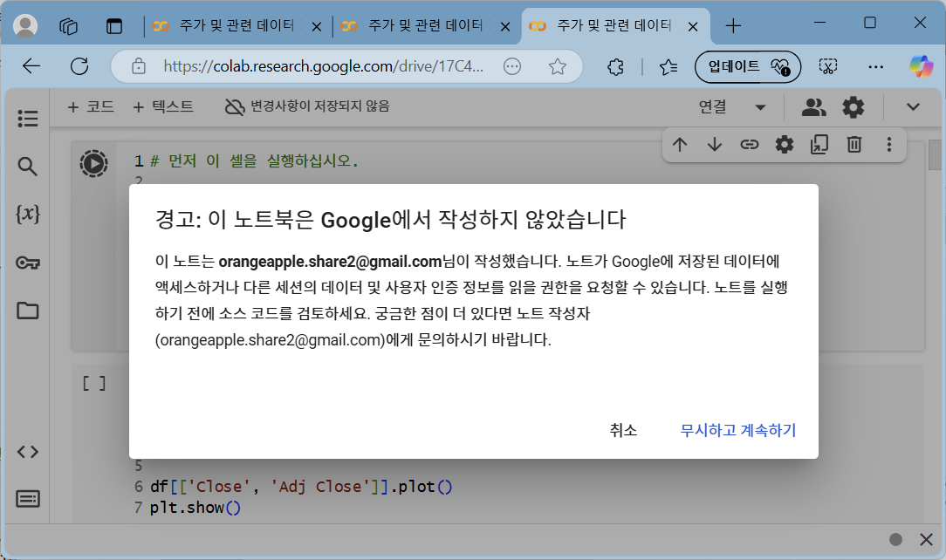The image size is (946, 560).
Task: Add a code cell with + 코드
Action: pyautogui.click(x=91, y=106)
